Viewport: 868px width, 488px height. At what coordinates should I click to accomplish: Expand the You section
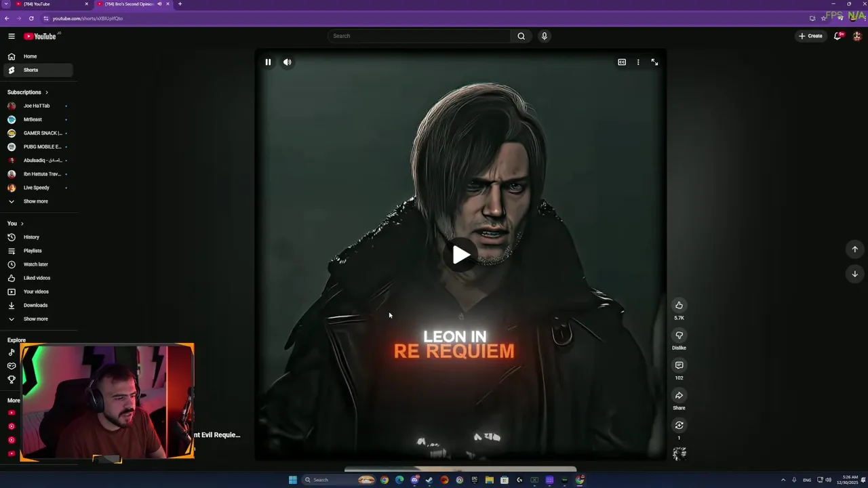coord(16,224)
